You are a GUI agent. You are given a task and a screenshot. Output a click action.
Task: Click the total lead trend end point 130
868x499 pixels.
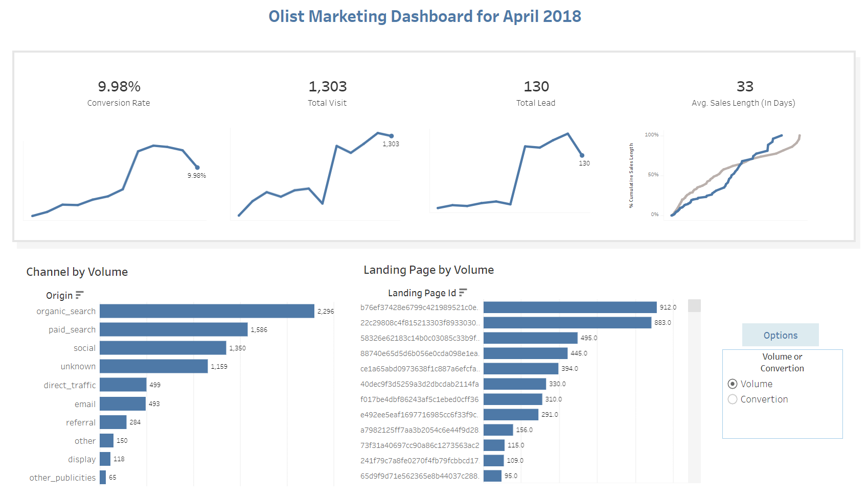[x=582, y=155]
